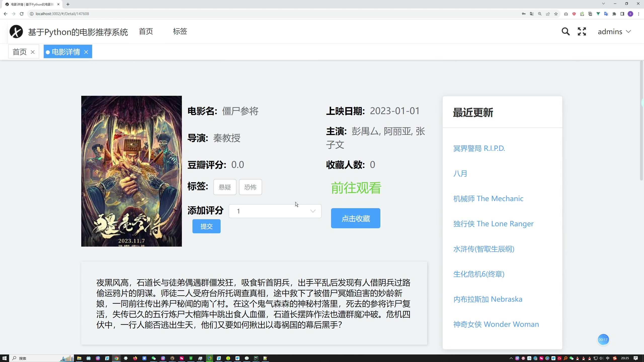Click the browser address bar URL
Image resolution: width=644 pixels, height=362 pixels.
62,14
